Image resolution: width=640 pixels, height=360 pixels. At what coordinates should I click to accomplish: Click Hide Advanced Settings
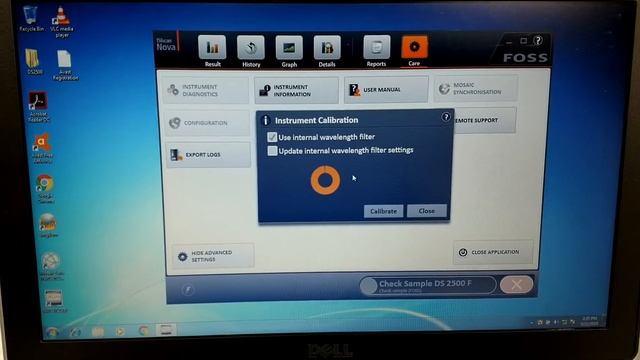click(213, 256)
